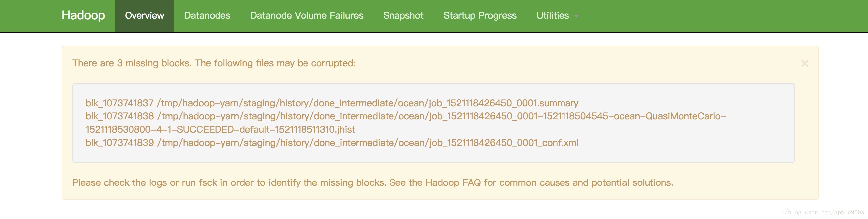The height and width of the screenshot is (219, 868).
Task: Click the SUCCEEDED-default jhist filename line
Action: pos(220,129)
